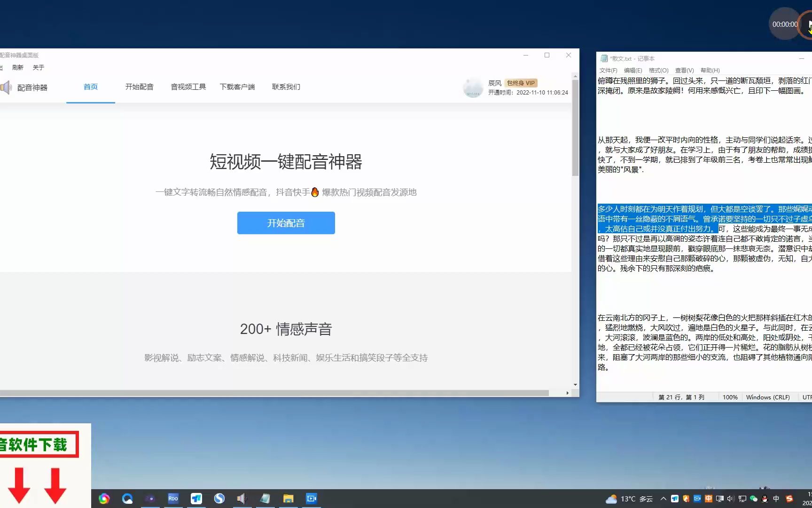Open the 音视频工具 tab
The height and width of the screenshot is (508, 812).
188,87
